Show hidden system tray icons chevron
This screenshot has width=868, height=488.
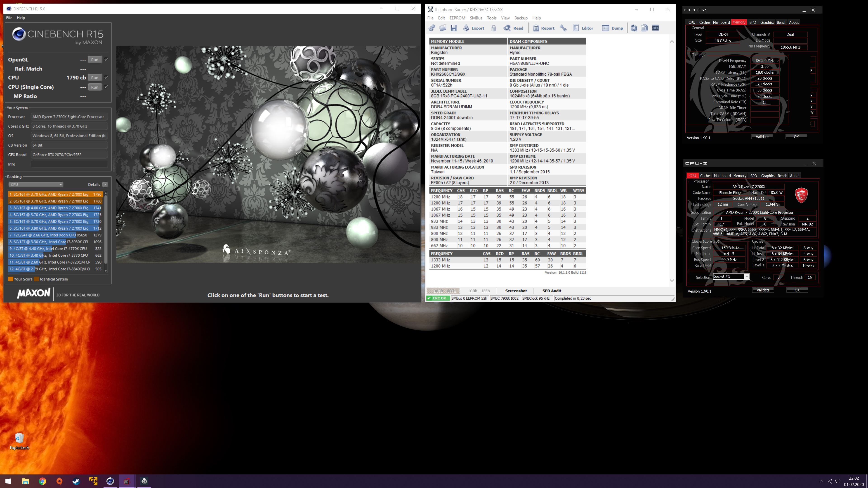coord(821,481)
